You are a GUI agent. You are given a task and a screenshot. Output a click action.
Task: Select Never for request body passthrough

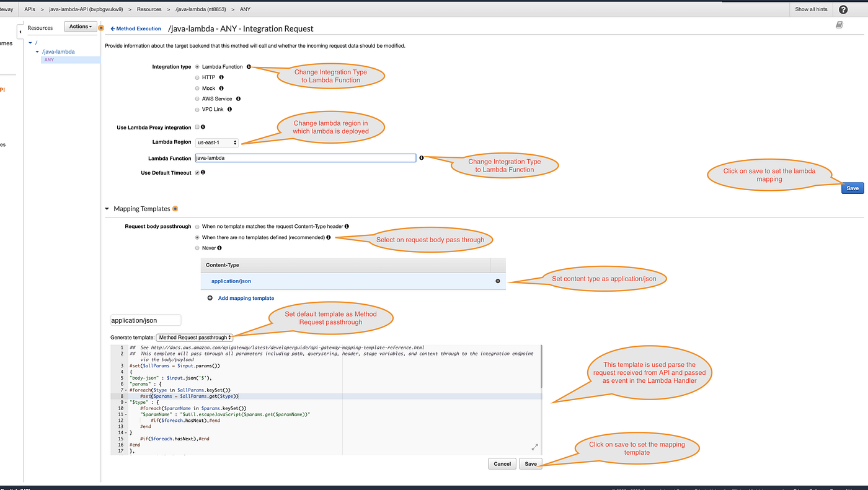(197, 247)
